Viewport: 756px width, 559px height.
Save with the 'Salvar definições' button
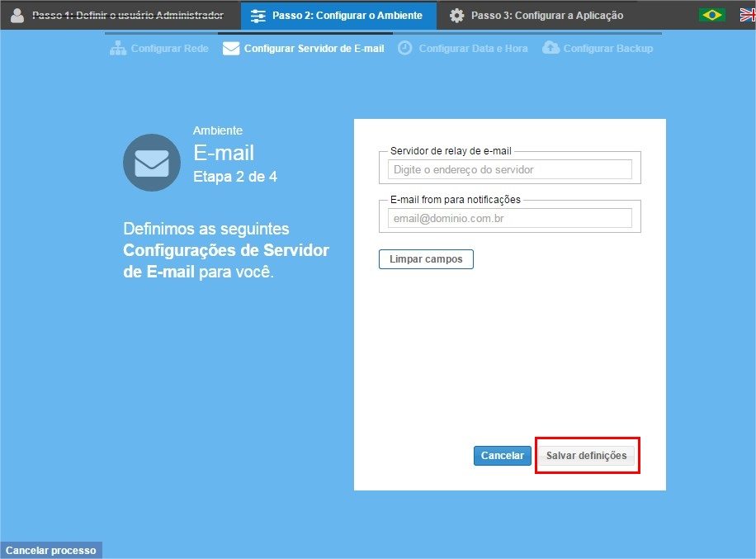pyautogui.click(x=586, y=456)
